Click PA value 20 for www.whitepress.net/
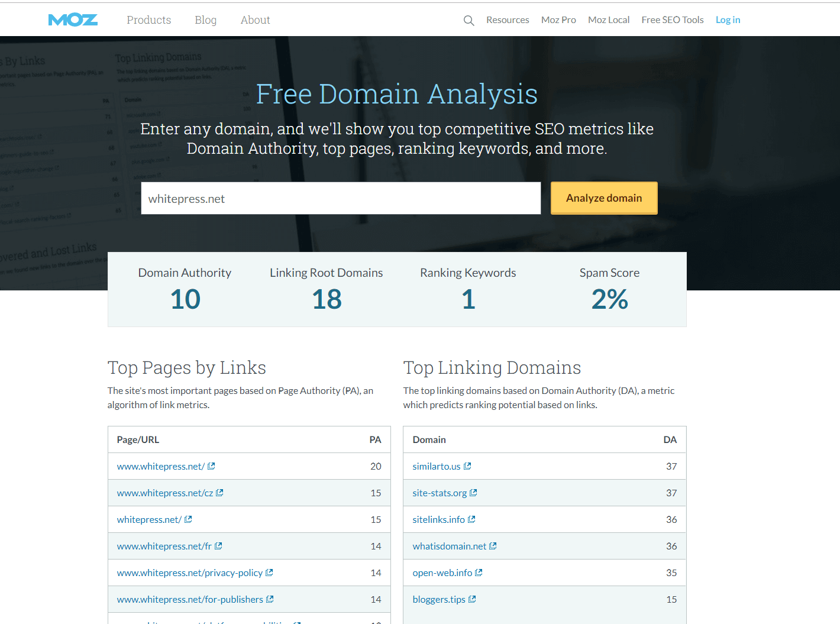 376,467
